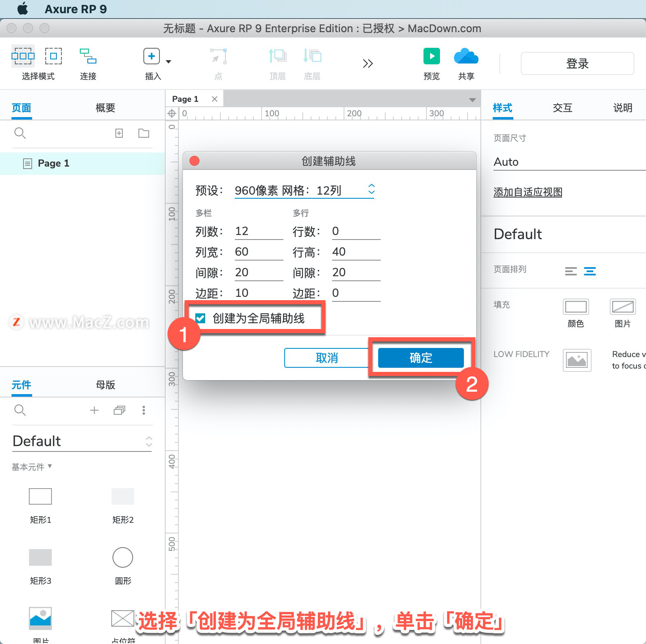Click the Insert plus icon
The width and height of the screenshot is (646, 644).
[152, 56]
